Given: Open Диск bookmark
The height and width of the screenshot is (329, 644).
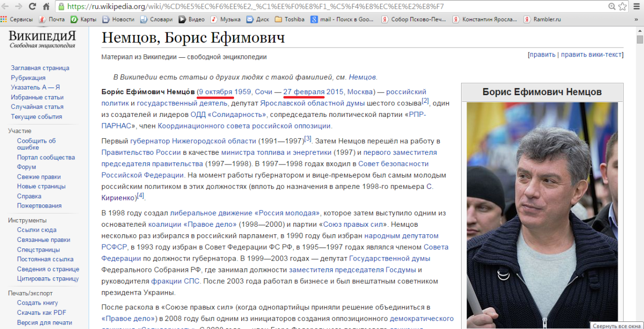Looking at the screenshot, I should (258, 19).
